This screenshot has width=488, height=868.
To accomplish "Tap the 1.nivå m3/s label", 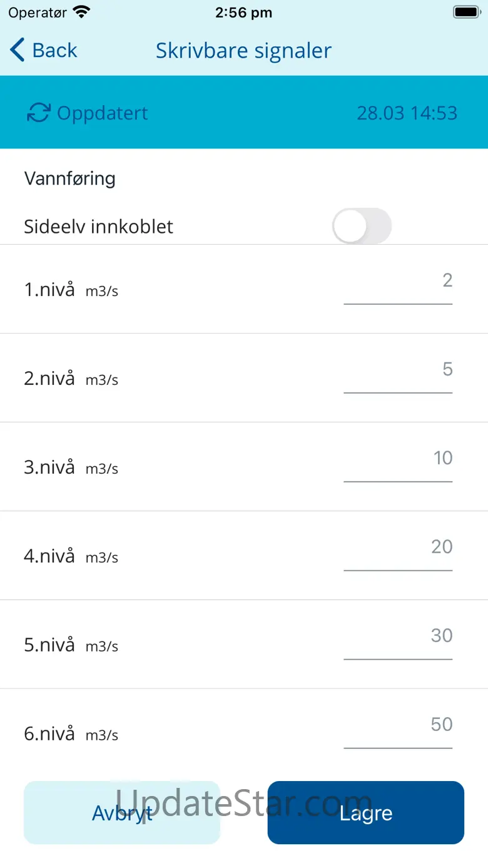I will click(x=71, y=290).
